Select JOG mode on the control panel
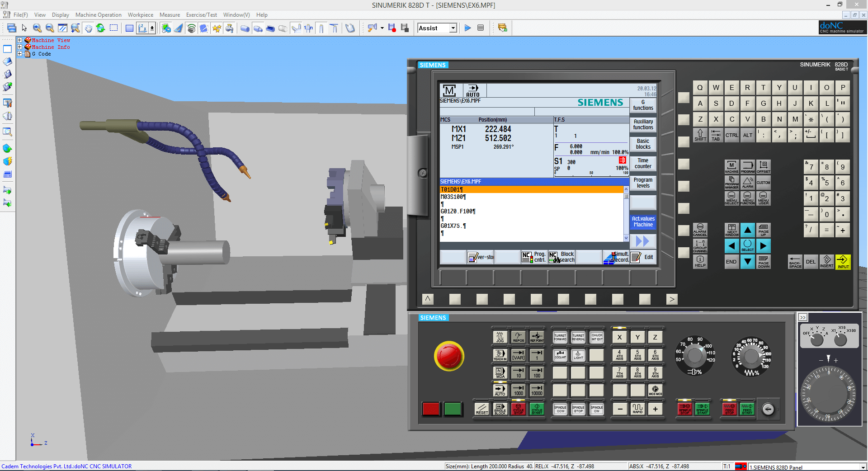 [500, 337]
